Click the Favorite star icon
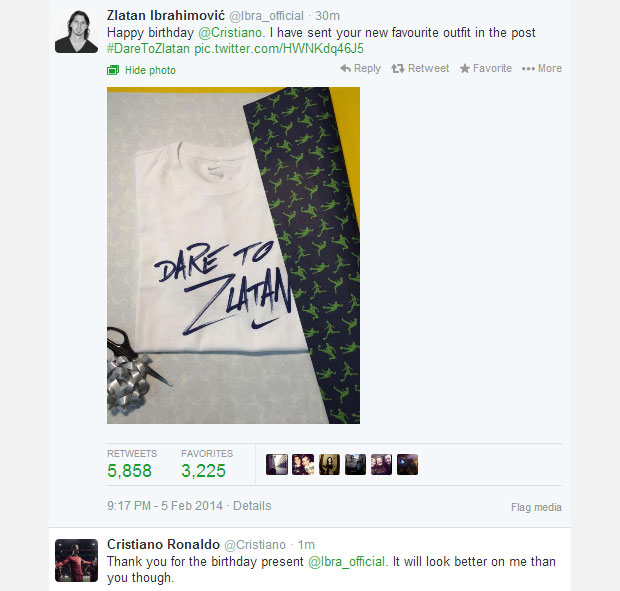Viewport: 620px width, 591px height. (465, 68)
